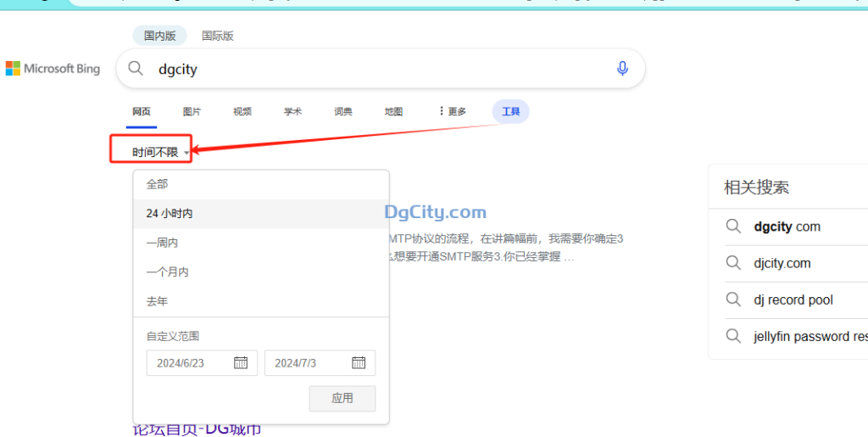Click the 自定义范围 custom range label
The width and height of the screenshot is (868, 437).
point(172,336)
